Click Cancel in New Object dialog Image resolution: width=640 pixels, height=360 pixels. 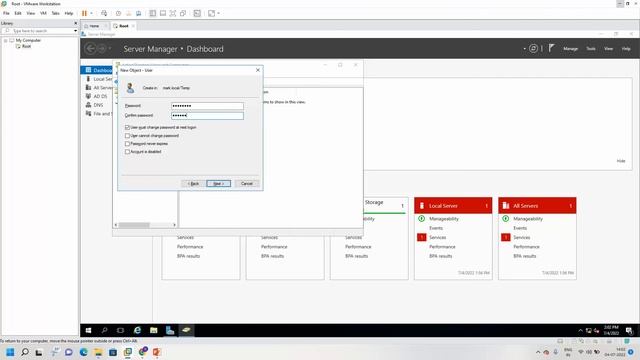click(247, 184)
